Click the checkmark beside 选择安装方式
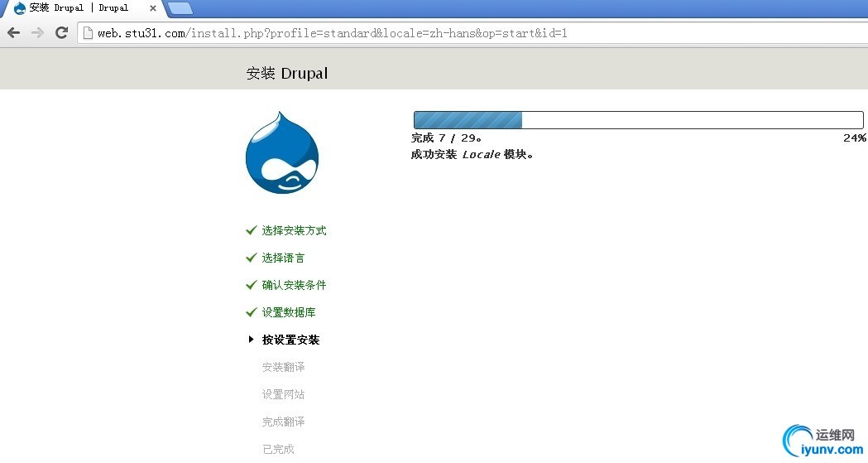The image size is (868, 463). pos(252,229)
